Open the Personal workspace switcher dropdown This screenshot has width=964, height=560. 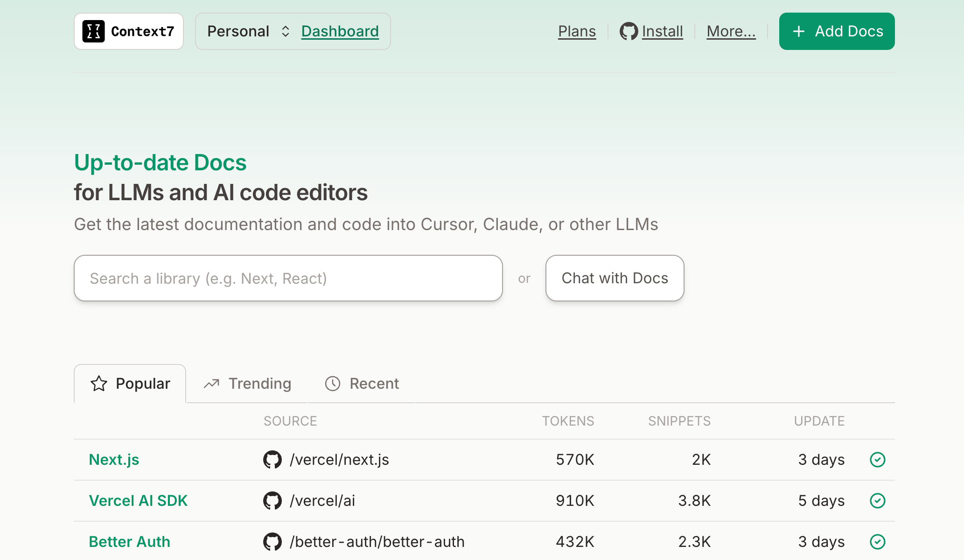[248, 31]
